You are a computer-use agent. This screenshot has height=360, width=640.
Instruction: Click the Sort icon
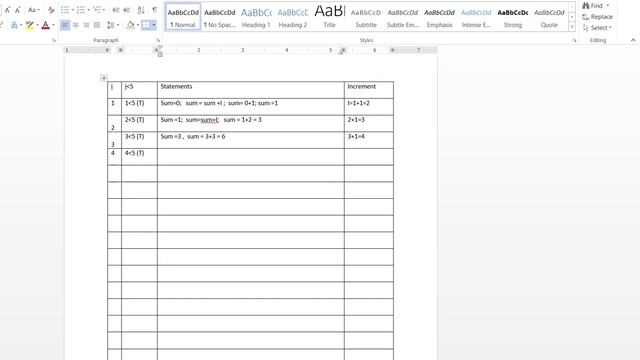[141, 10]
